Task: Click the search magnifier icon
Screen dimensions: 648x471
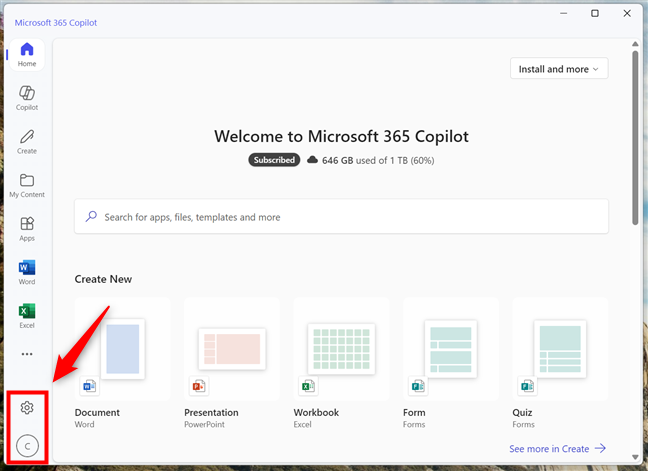Action: pos(91,216)
